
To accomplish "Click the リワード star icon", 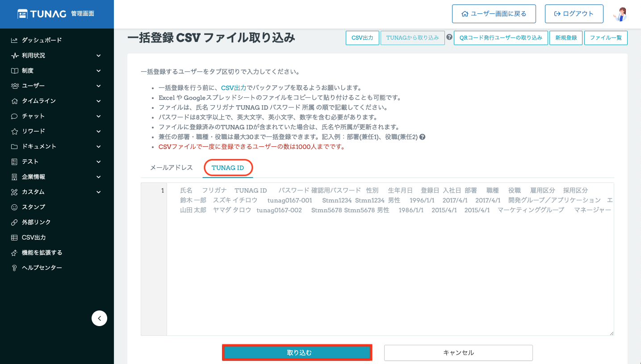I will pyautogui.click(x=14, y=131).
